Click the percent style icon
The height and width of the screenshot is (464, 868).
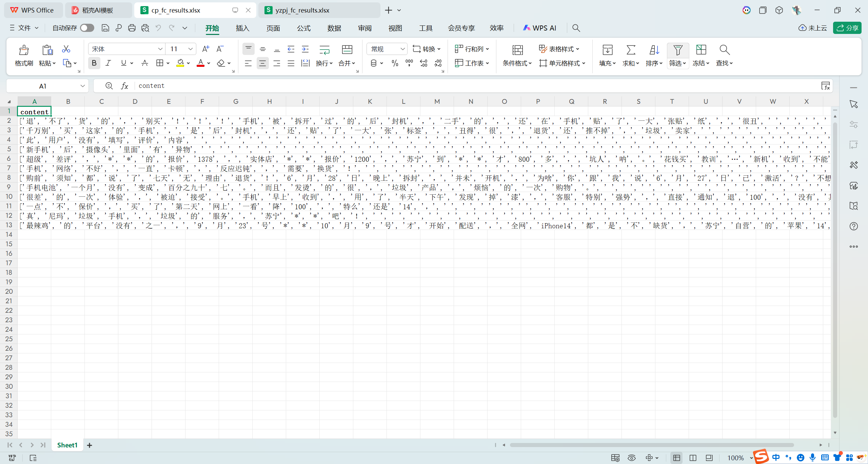pyautogui.click(x=395, y=63)
